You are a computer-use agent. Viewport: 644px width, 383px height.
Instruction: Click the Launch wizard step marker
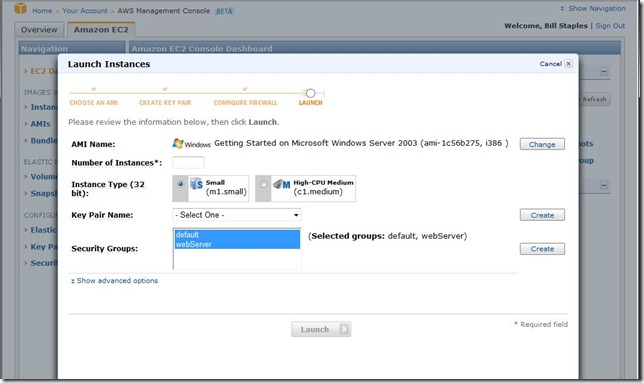[310, 93]
